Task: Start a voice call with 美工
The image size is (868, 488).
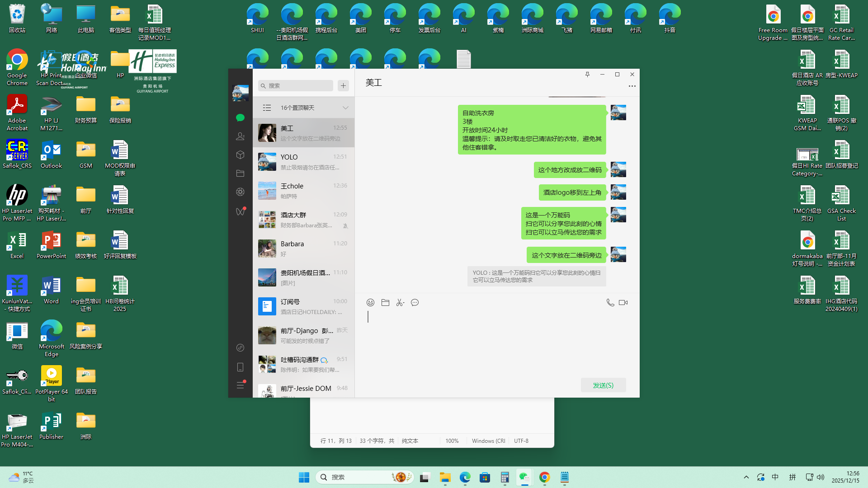Action: [610, 303]
